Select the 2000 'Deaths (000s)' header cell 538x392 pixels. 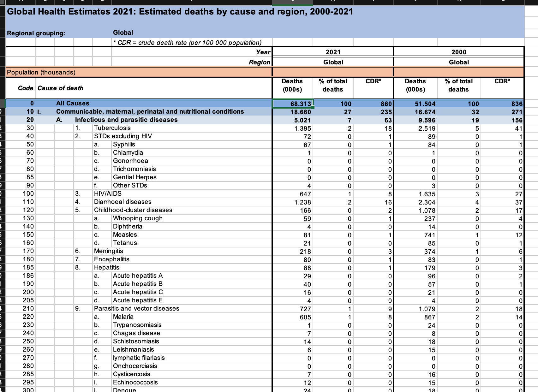(x=415, y=85)
